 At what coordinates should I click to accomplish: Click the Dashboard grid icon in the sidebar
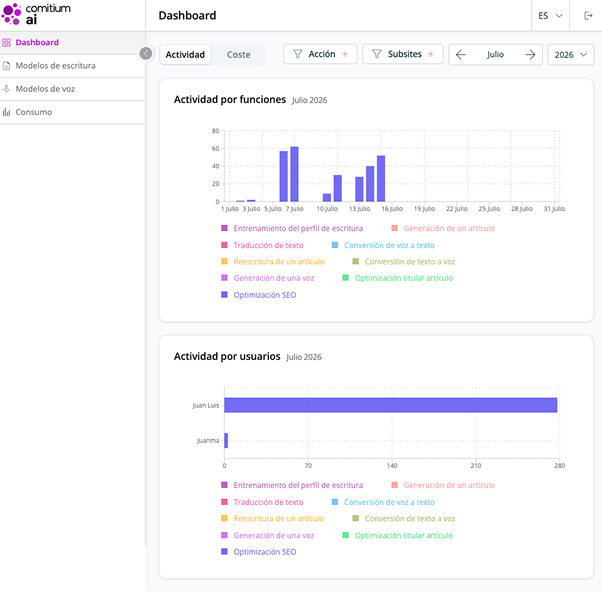(6, 43)
